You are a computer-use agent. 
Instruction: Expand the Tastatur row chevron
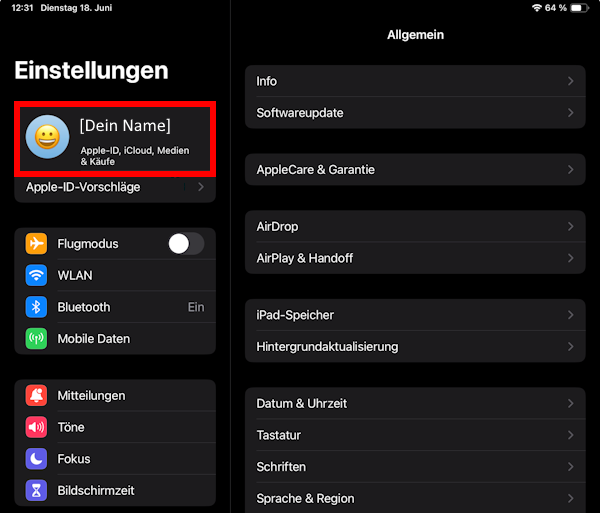tap(571, 435)
